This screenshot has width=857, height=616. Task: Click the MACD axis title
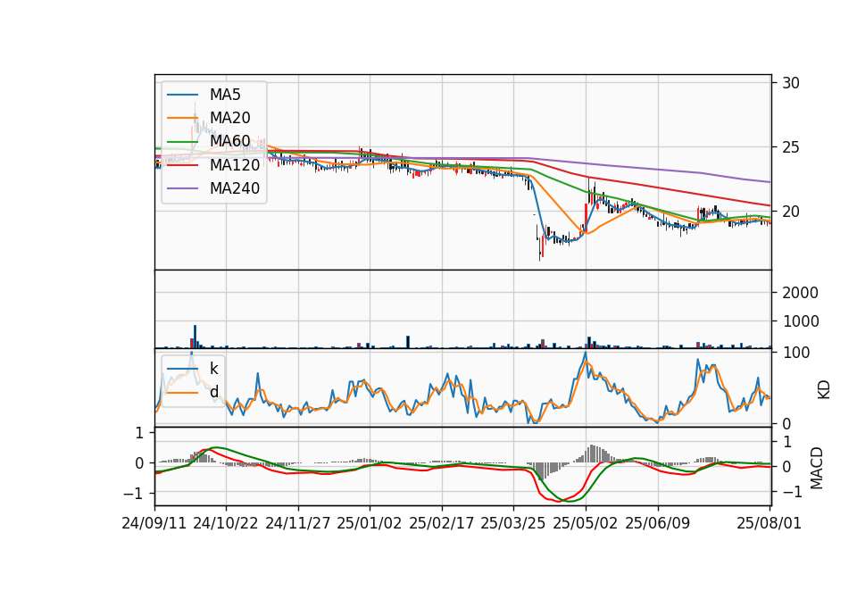(817, 468)
